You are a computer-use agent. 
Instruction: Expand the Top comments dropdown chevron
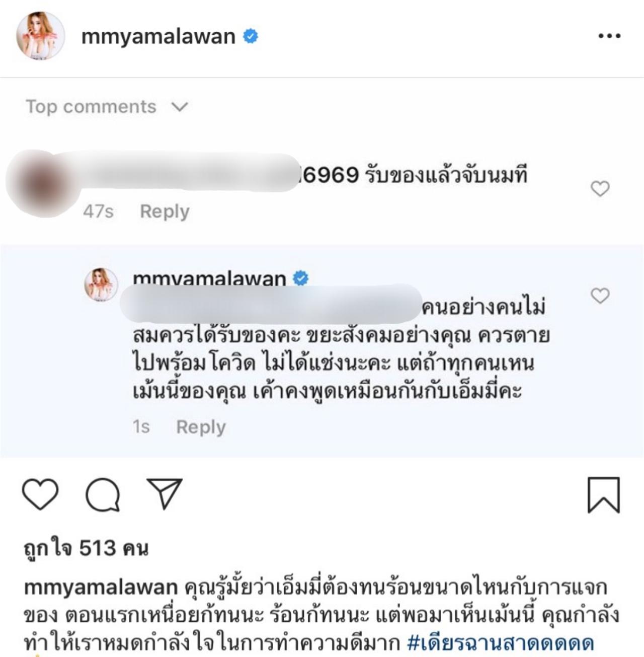pyautogui.click(x=180, y=107)
